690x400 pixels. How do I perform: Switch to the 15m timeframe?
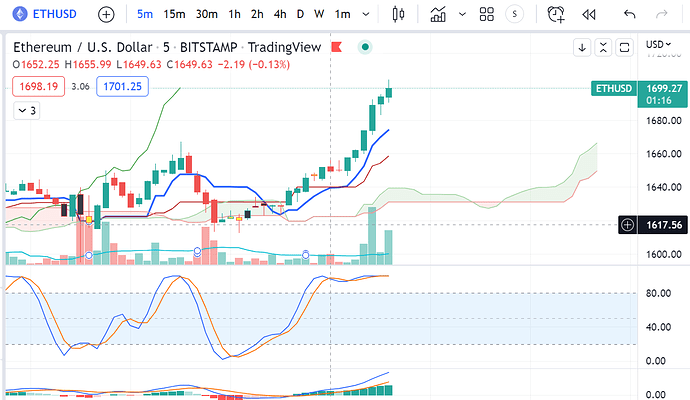[174, 14]
